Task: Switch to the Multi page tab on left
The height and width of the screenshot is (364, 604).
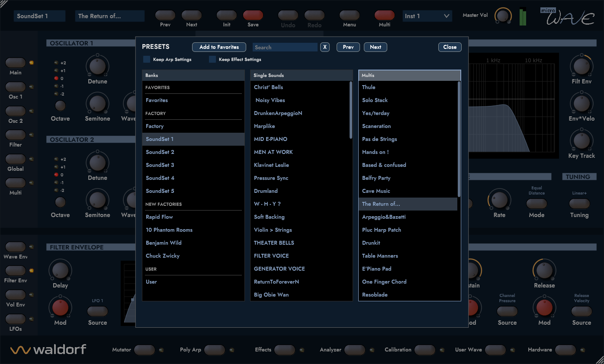Action: 16,183
